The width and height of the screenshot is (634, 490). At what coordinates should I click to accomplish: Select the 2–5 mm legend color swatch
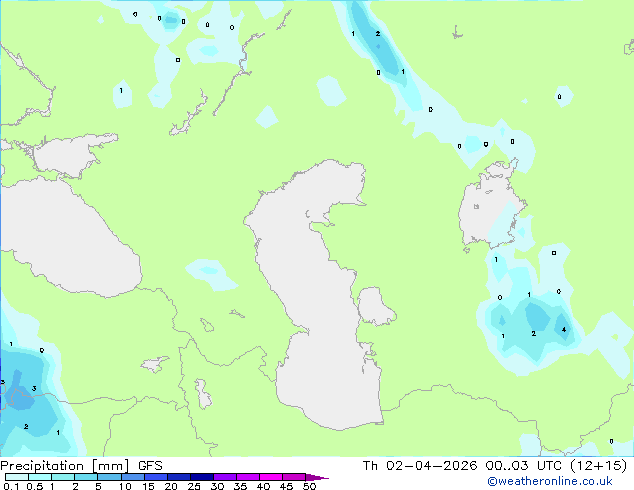(x=86, y=477)
